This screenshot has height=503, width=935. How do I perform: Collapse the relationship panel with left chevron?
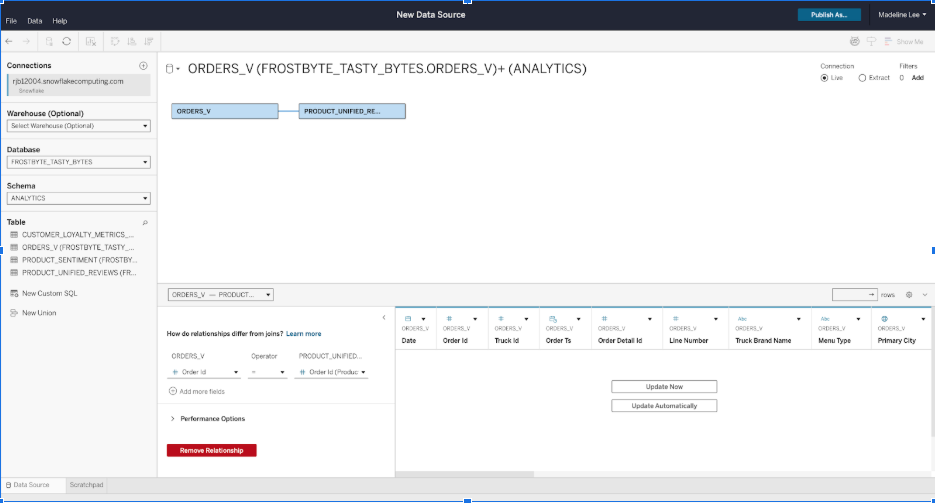(x=385, y=317)
